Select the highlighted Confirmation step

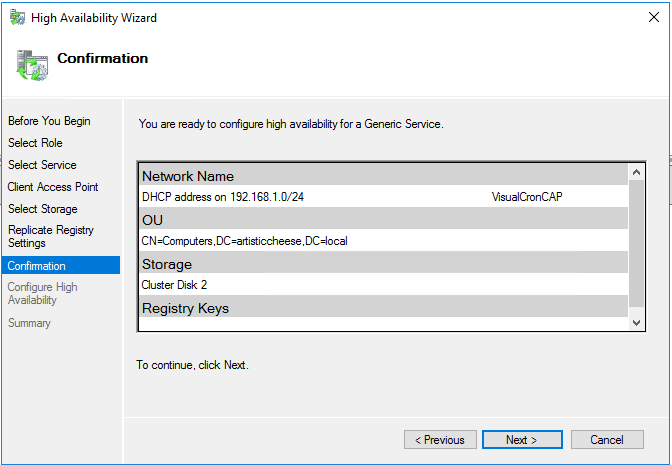click(x=37, y=266)
